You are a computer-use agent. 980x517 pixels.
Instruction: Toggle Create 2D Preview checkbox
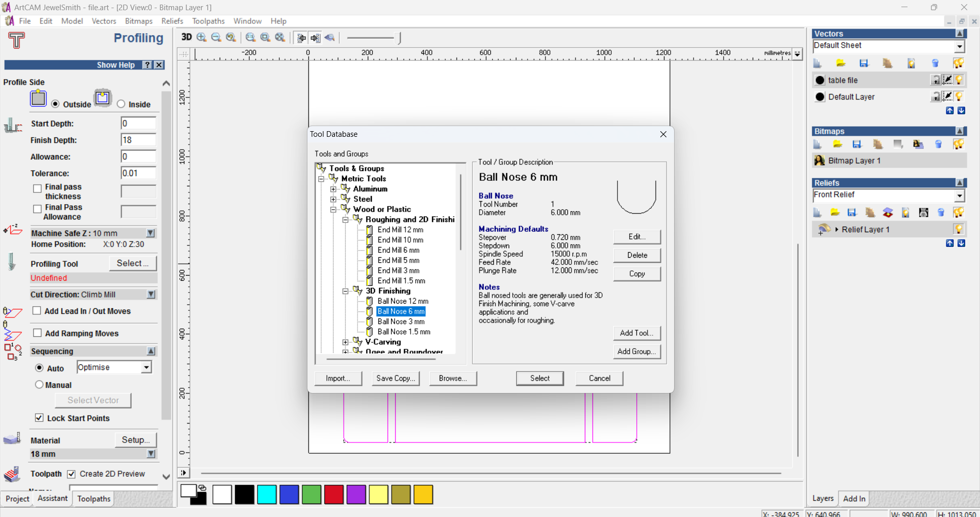[71, 474]
